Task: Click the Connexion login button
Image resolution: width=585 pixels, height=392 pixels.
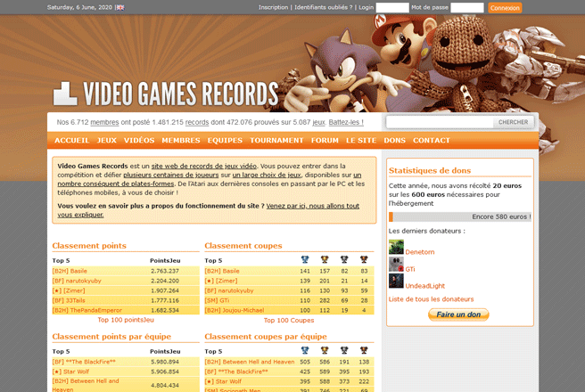Action: (x=505, y=8)
